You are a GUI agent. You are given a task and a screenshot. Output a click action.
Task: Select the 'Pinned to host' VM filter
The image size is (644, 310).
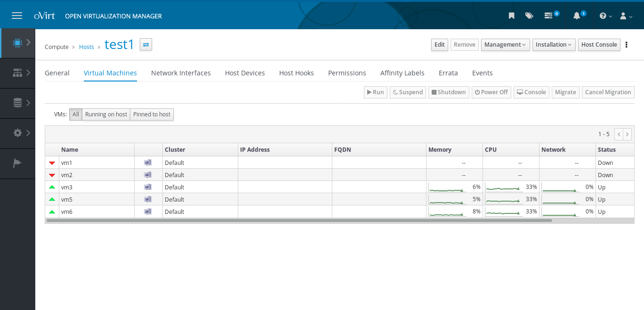tap(152, 114)
